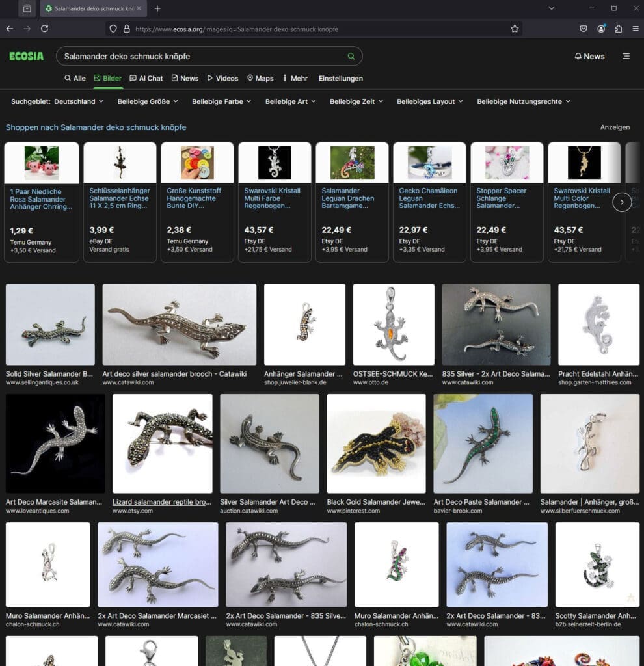Screen dimensions: 644x666
Task: Expand the Beliebige Farbe filter
Action: tap(222, 101)
